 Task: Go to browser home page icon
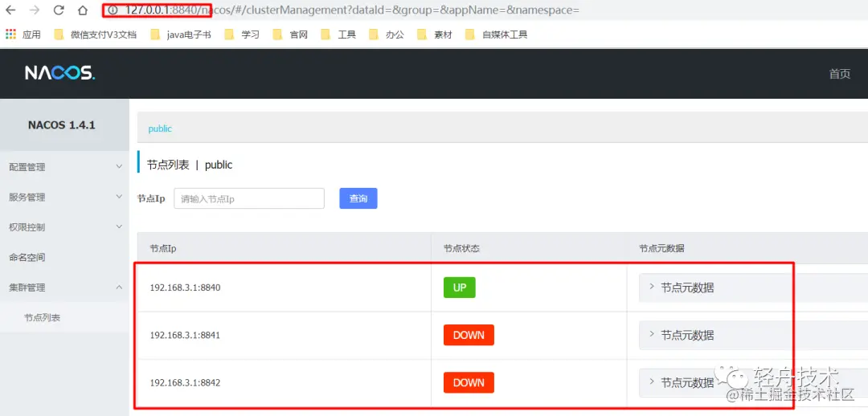[83, 10]
